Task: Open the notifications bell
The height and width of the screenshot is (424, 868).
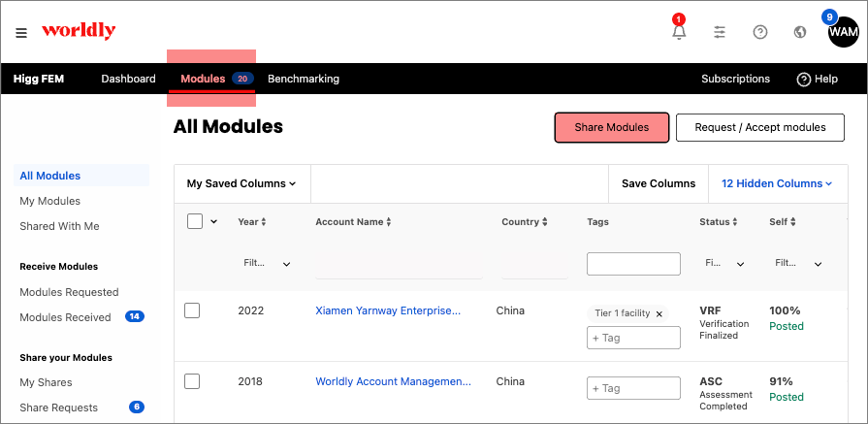Action: tap(679, 32)
